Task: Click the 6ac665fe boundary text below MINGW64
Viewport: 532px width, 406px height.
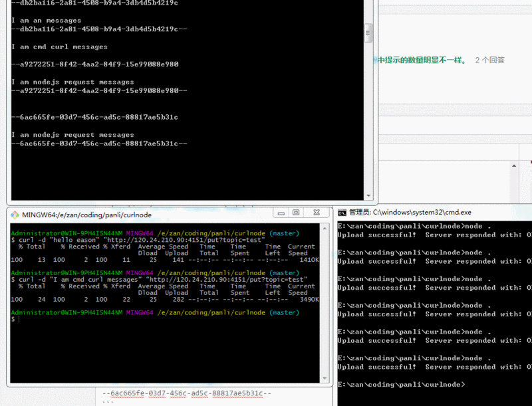Action: coord(187,393)
